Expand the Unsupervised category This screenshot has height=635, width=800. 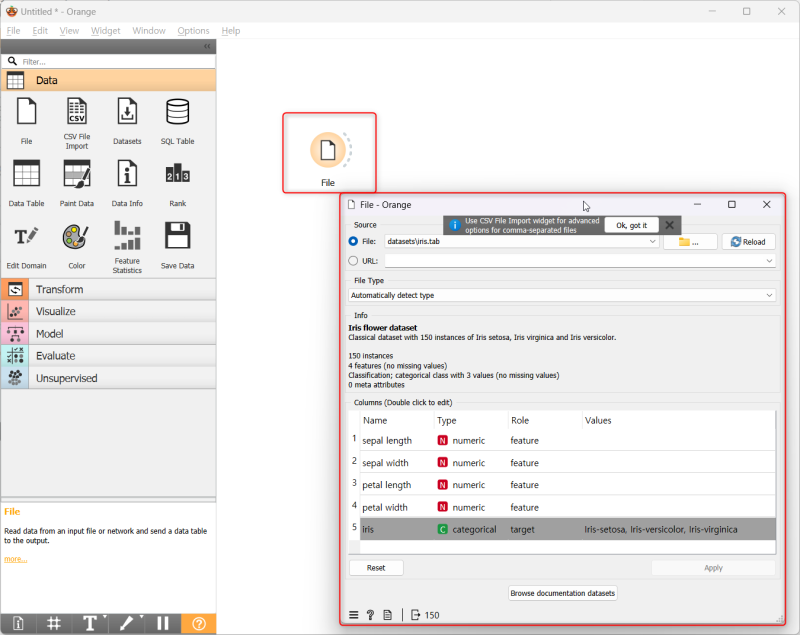[108, 378]
